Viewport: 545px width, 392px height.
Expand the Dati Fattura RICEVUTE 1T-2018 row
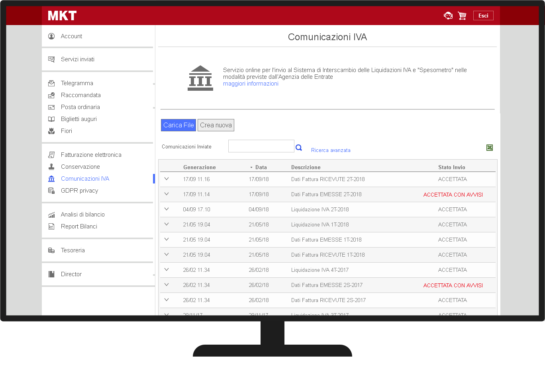167,255
